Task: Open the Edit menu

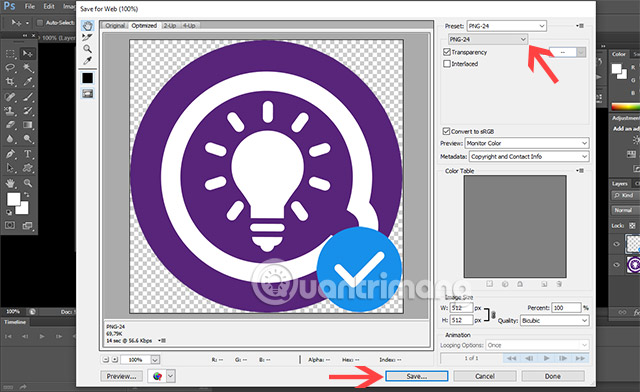Action: point(49,7)
